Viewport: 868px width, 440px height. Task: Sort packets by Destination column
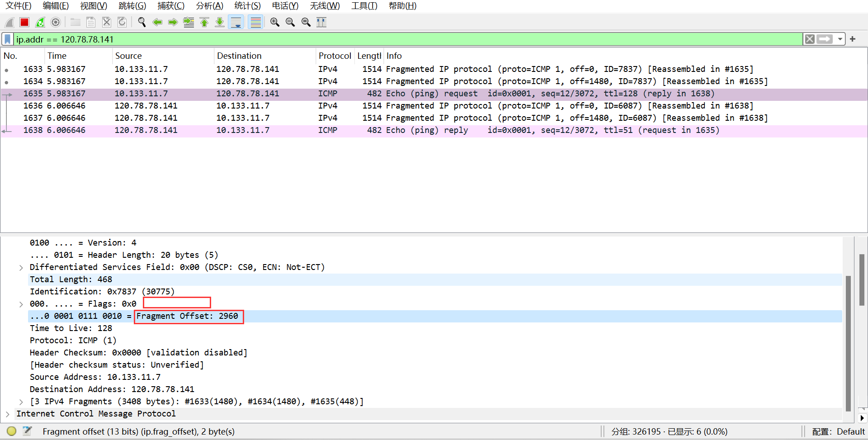(265, 56)
